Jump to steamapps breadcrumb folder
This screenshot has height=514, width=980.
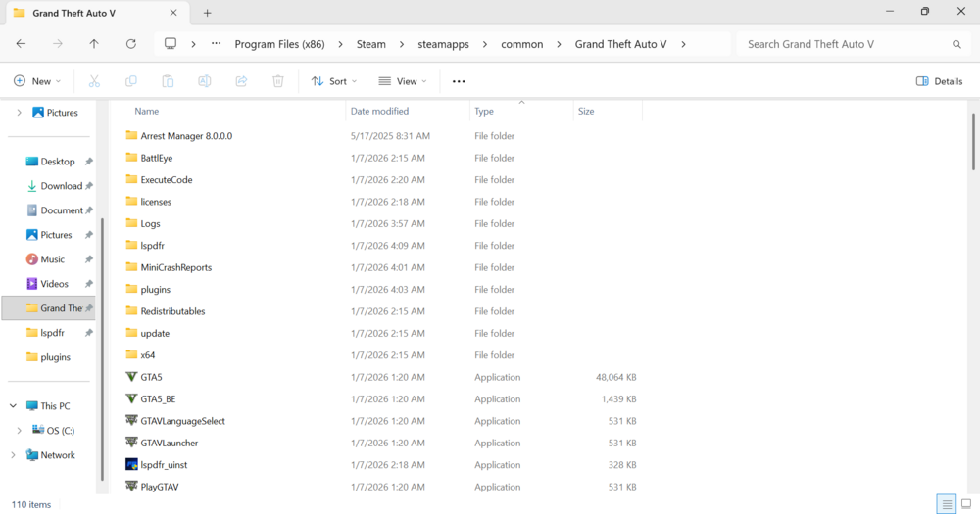pos(443,44)
